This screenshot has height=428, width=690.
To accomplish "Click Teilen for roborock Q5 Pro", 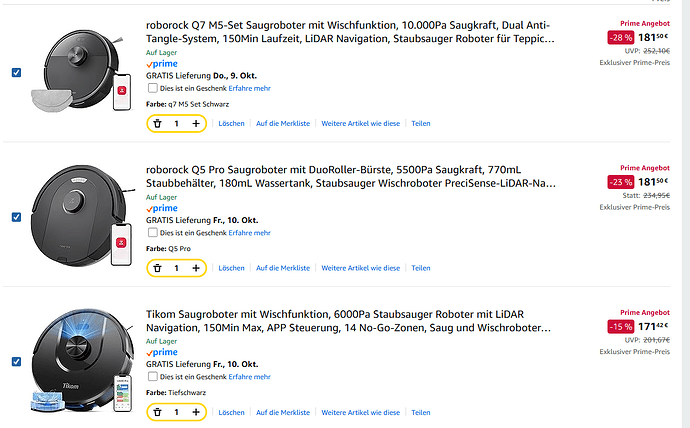I will click(420, 268).
